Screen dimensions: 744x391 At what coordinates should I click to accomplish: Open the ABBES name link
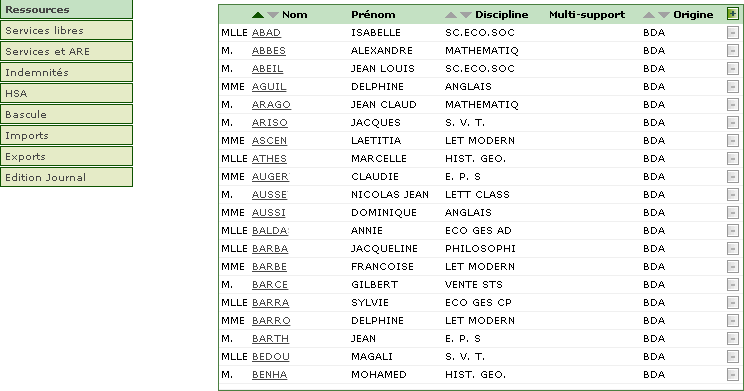(x=269, y=51)
